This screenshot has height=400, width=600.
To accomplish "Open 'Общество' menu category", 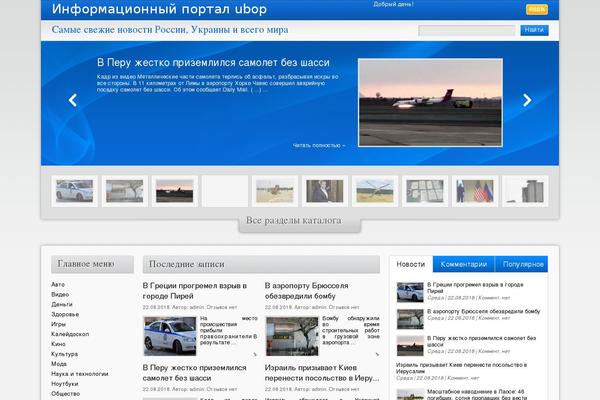I will 65,393.
